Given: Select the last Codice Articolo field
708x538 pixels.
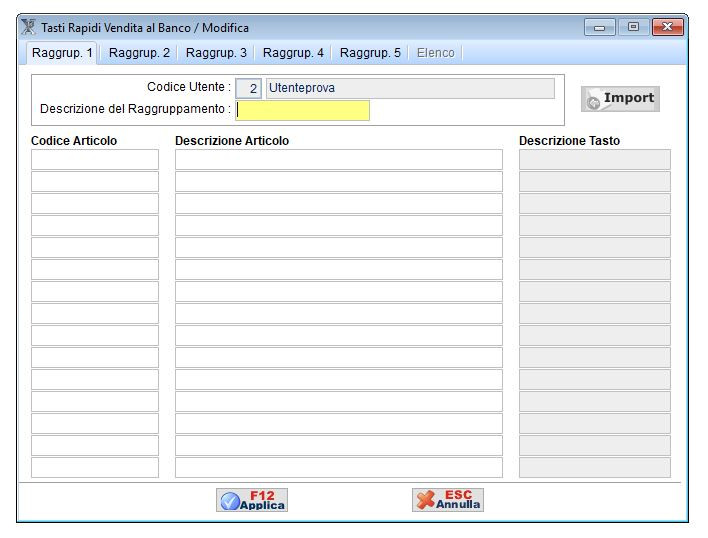Looking at the screenshot, I should pos(95,468).
